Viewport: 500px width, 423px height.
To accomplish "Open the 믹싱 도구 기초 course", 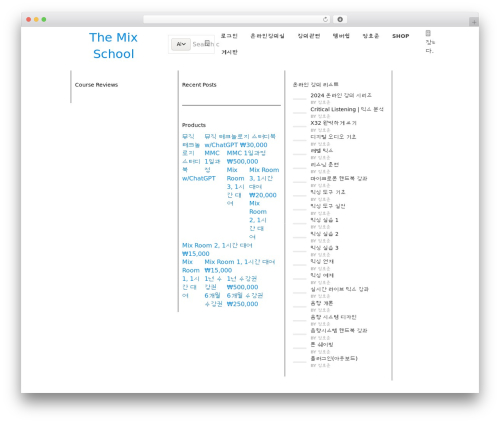I will coord(328,192).
